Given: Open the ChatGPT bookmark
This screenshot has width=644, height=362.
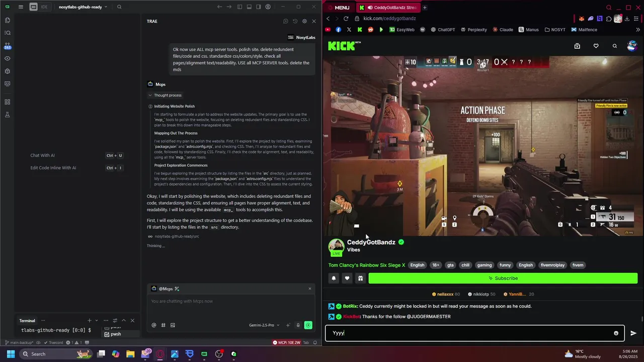Looking at the screenshot, I should pyautogui.click(x=442, y=30).
